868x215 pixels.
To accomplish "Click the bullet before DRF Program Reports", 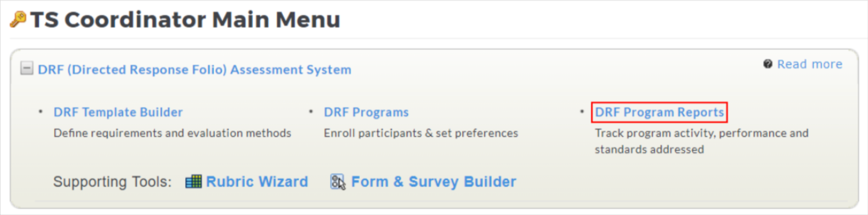I will click(x=582, y=111).
